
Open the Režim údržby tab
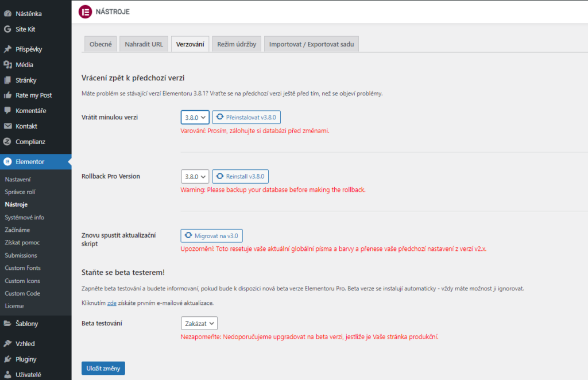click(237, 44)
